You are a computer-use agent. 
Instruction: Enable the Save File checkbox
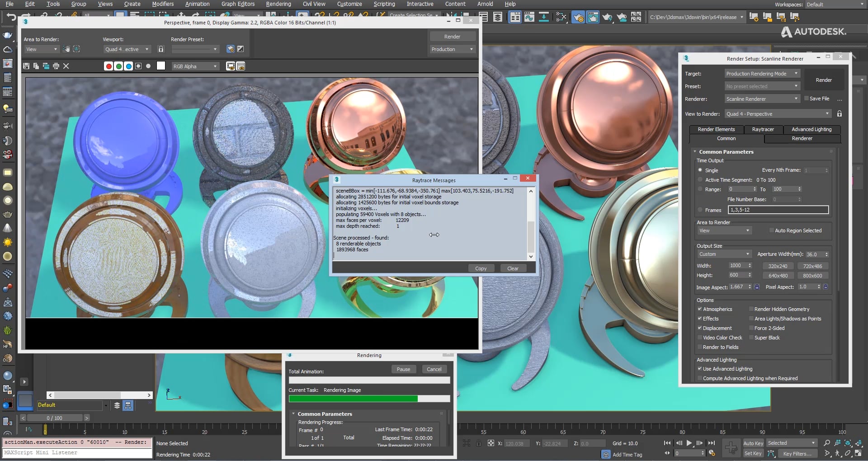coord(806,99)
